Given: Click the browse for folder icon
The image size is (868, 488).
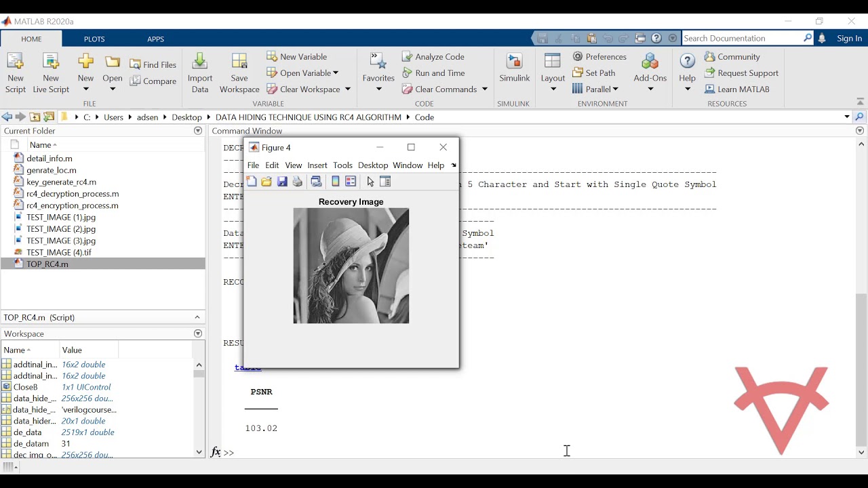Looking at the screenshot, I should click(x=49, y=117).
